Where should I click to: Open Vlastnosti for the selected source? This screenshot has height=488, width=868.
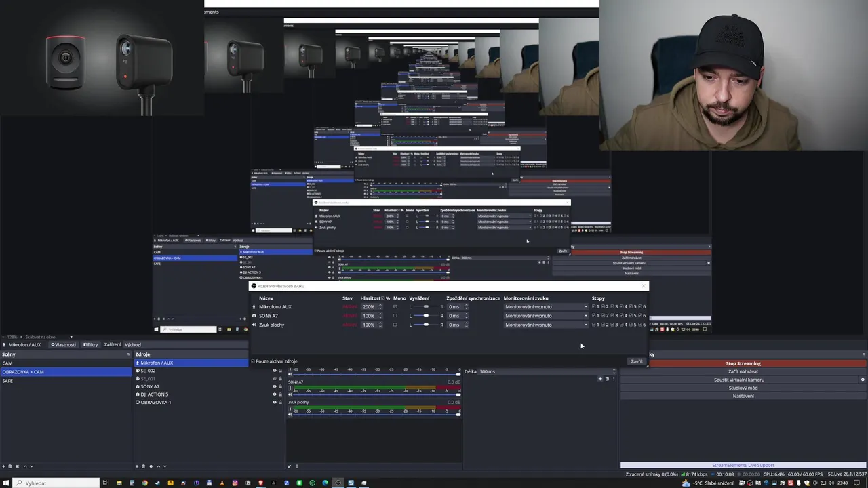(x=64, y=344)
